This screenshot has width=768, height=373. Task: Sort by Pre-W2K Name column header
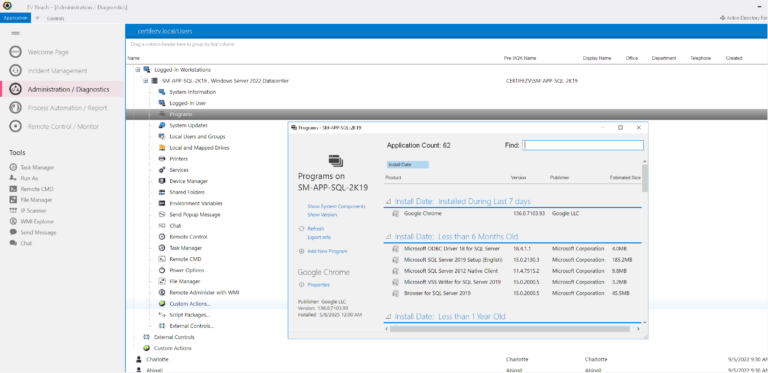pos(520,58)
